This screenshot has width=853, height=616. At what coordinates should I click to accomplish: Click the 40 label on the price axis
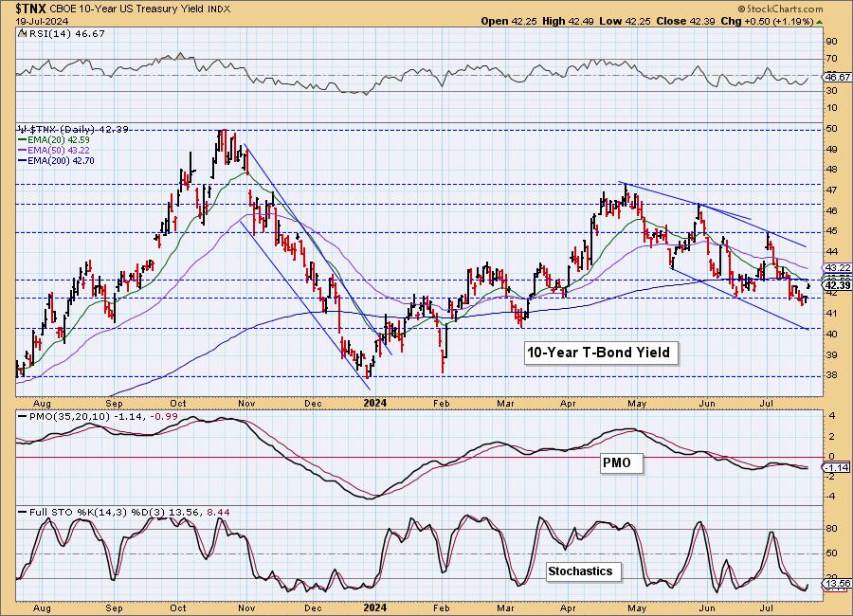click(831, 334)
